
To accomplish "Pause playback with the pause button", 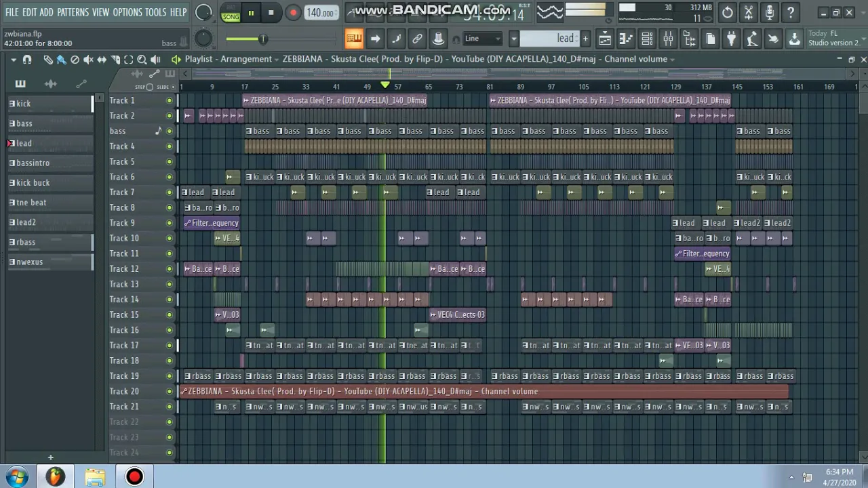I will click(x=251, y=13).
